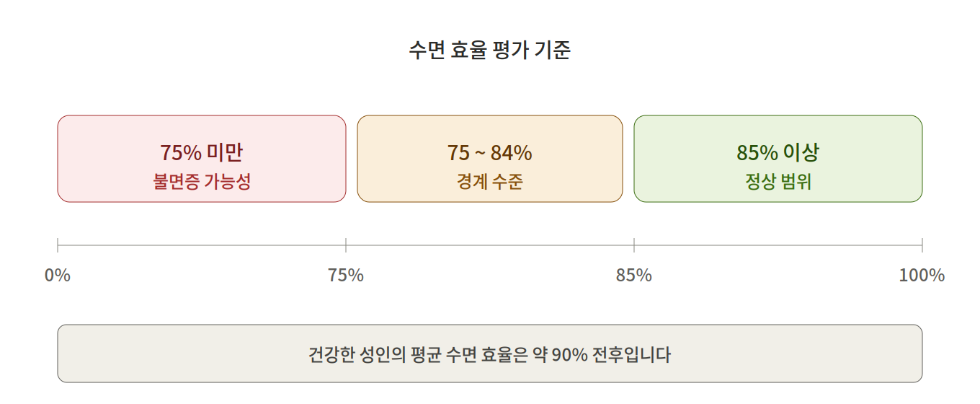Click the gray note box about 90%
The width and height of the screenshot is (980, 404).
click(490, 353)
